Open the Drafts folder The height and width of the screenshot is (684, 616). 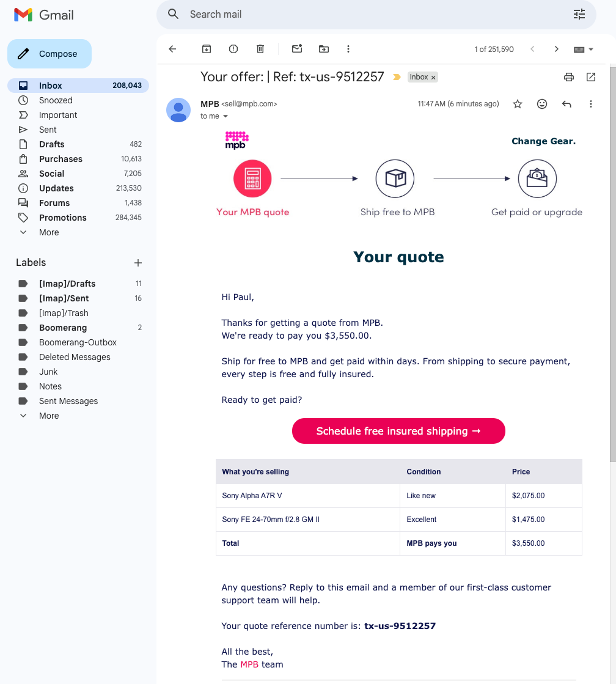click(x=51, y=144)
